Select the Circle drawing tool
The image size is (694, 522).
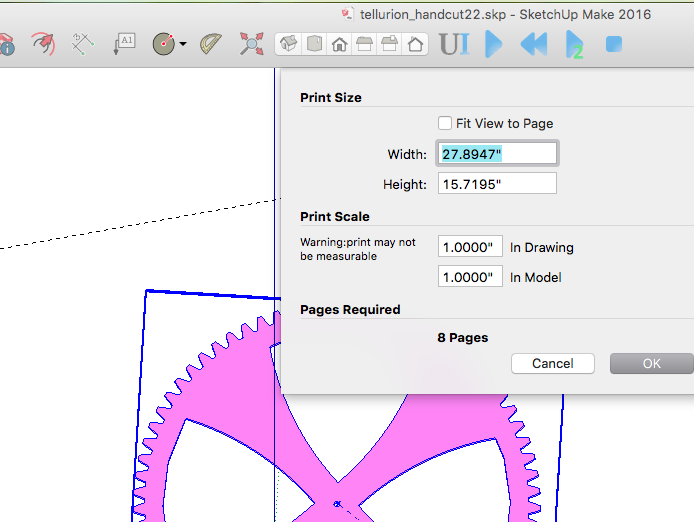(x=164, y=44)
